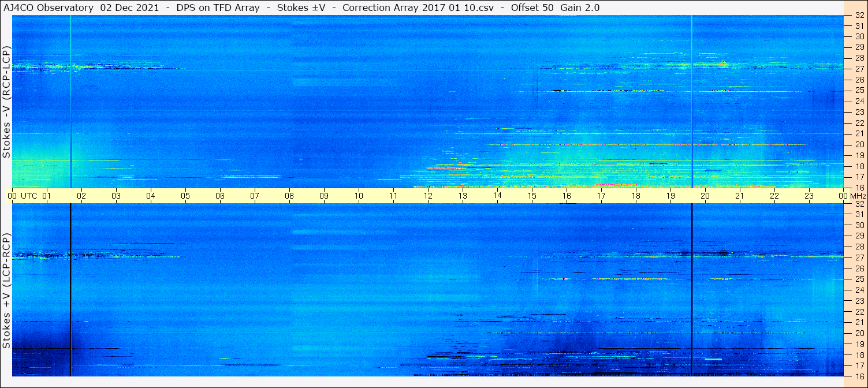Image resolution: width=868 pixels, height=388 pixels.
Task: Click the "21" MHz tick, upper panel
Action: tap(859, 133)
